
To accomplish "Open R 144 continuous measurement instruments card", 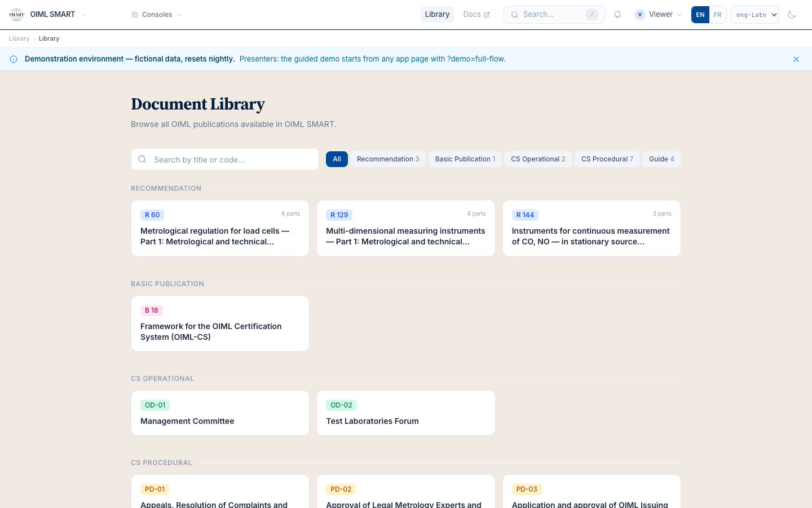I will 592,228.
